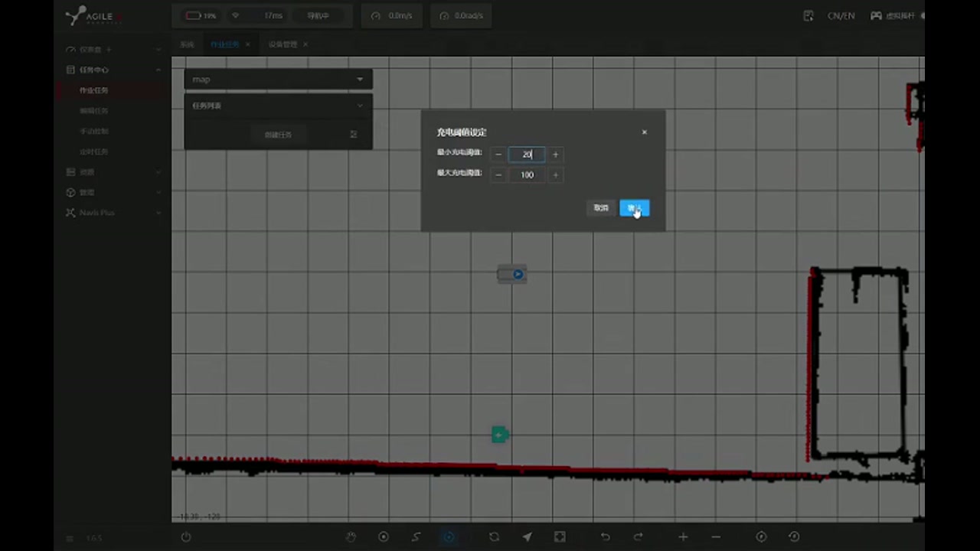
Task: Expand the dashboard sidebar section
Action: pos(158,50)
